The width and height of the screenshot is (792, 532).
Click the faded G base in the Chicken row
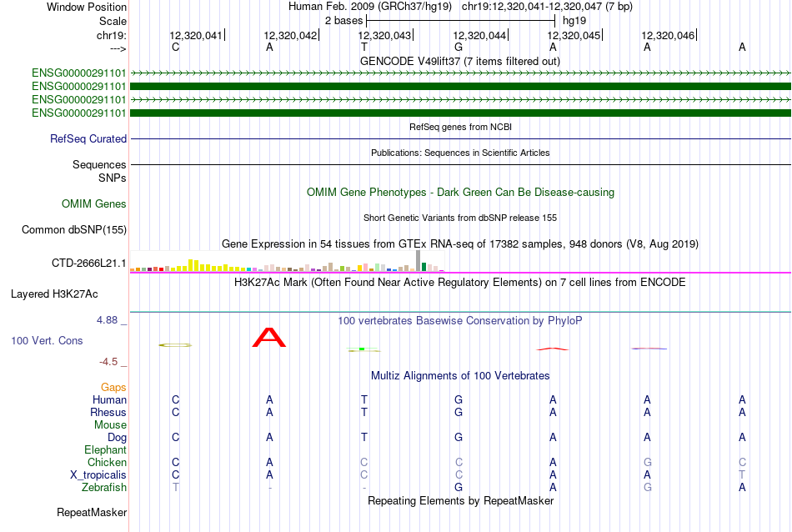(647, 462)
